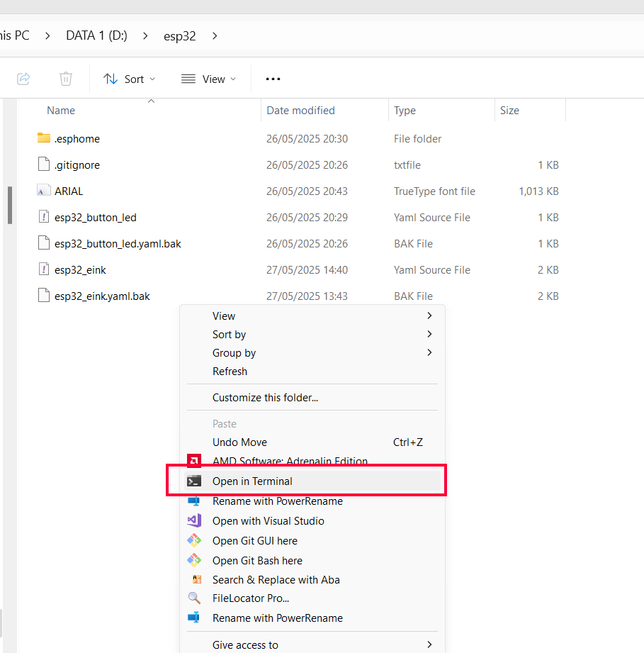Click the esp32 breadcrumb
The height and width of the screenshot is (653, 644).
180,36
